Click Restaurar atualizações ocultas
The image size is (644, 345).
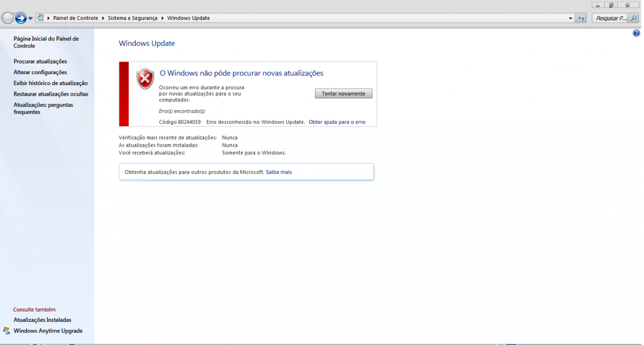coord(51,94)
